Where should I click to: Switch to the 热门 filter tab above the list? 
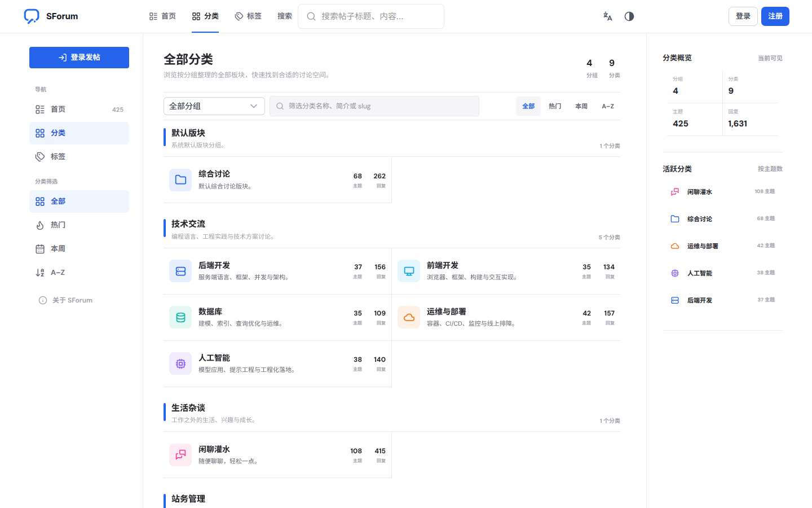(x=555, y=106)
